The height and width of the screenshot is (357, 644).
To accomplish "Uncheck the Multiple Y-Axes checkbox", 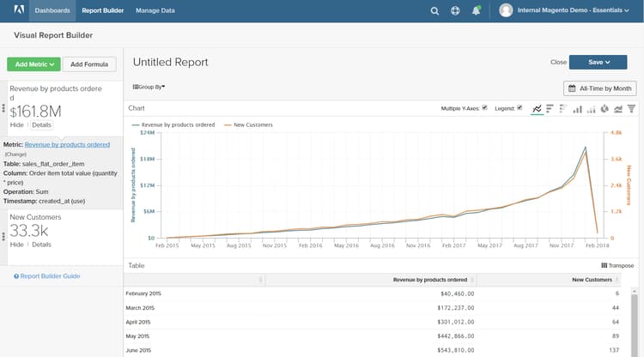I will tap(485, 108).
